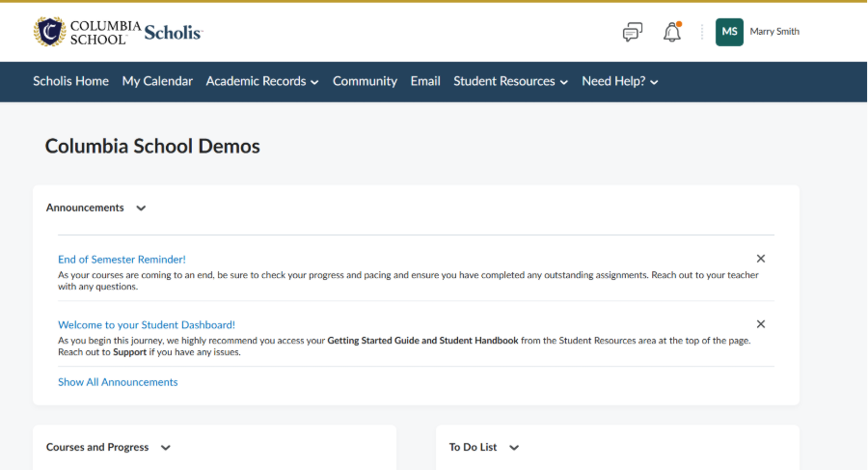Open the Community page
868x470 pixels.
[x=365, y=81]
